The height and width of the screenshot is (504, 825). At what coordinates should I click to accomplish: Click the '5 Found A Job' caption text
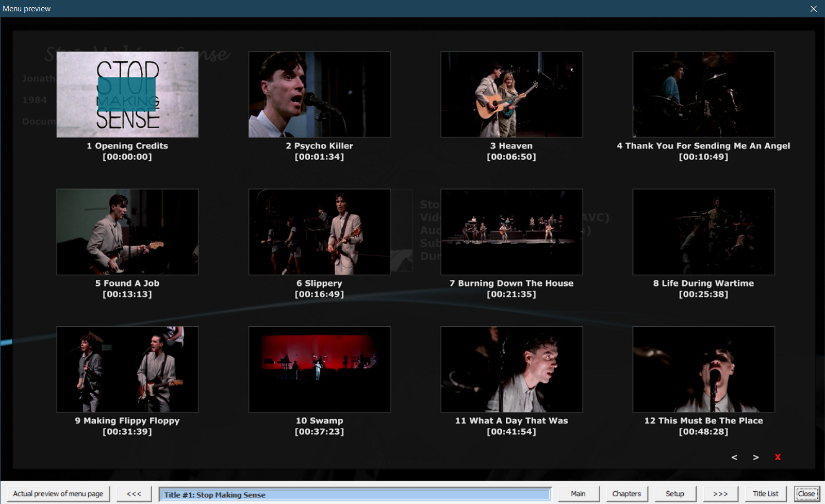(x=127, y=283)
